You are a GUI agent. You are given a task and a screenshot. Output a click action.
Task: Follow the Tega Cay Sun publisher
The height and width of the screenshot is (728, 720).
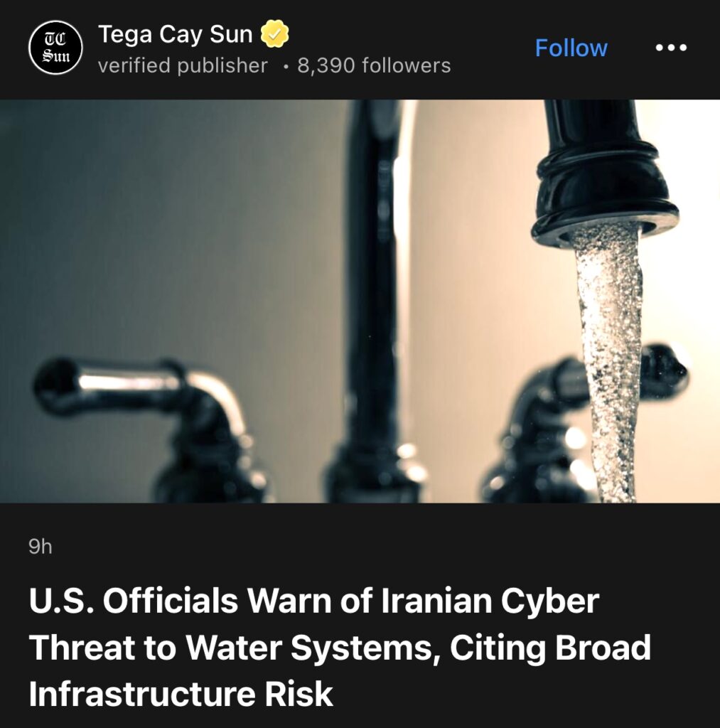pos(571,48)
